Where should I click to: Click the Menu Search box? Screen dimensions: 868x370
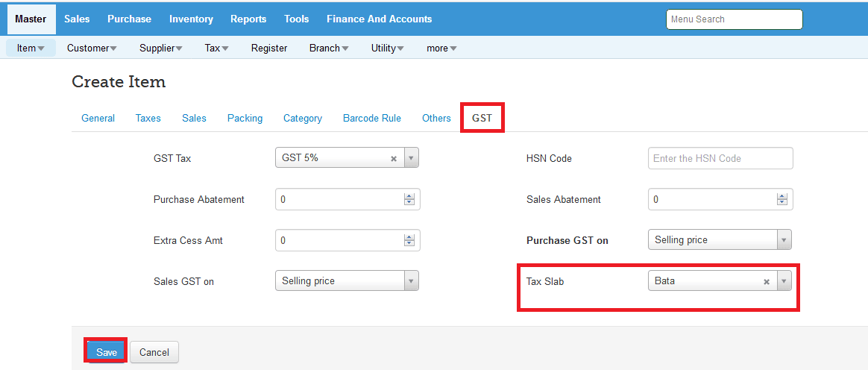coord(734,19)
